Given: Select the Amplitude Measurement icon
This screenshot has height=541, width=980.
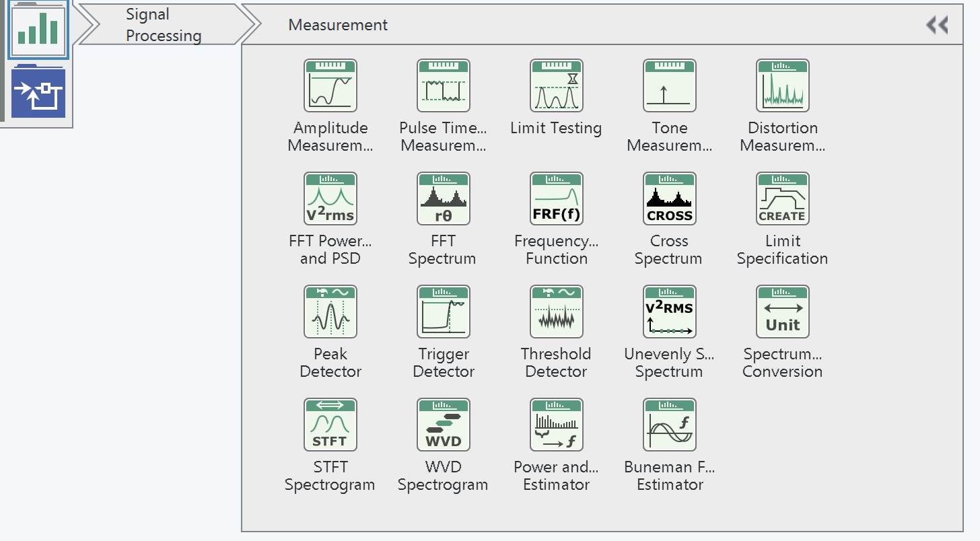Looking at the screenshot, I should [330, 85].
